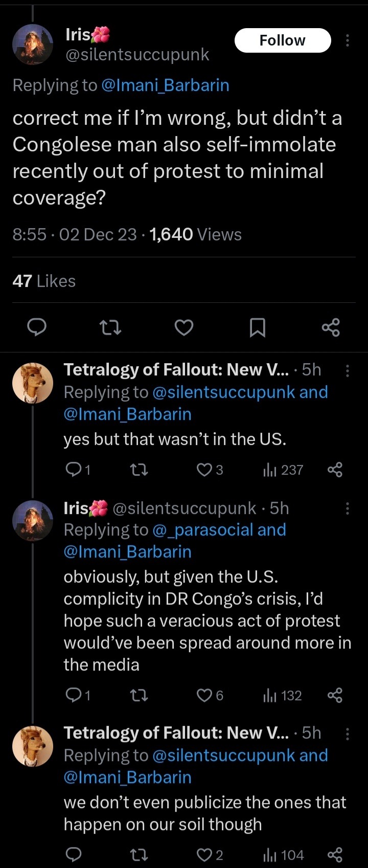Like the 'yes but that wasn't in the US' reply

click(x=205, y=470)
